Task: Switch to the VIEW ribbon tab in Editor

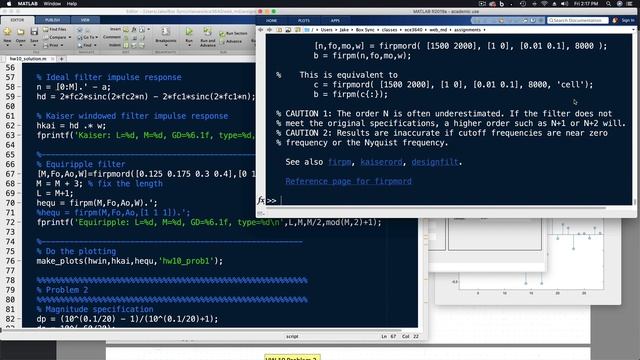Action: click(x=85, y=20)
